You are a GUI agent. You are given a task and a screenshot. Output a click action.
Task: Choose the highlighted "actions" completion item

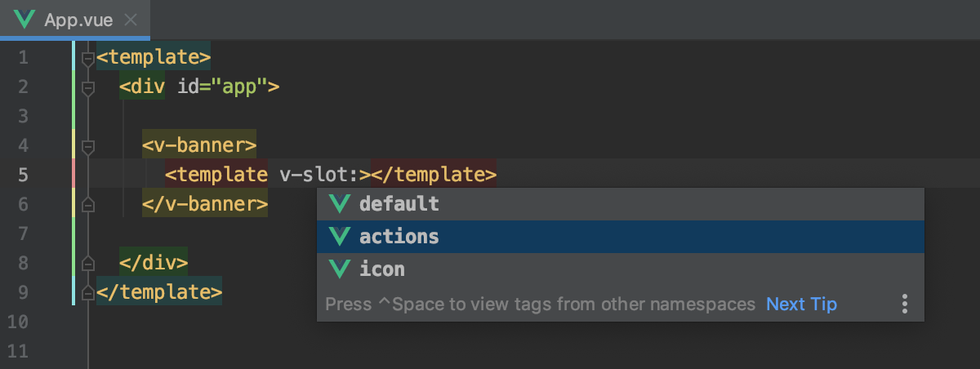pos(399,237)
